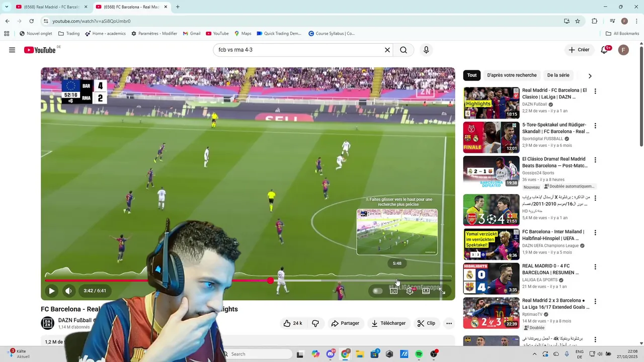Dislike the video with thumbs-down
This screenshot has width=644, height=362.
click(x=315, y=323)
